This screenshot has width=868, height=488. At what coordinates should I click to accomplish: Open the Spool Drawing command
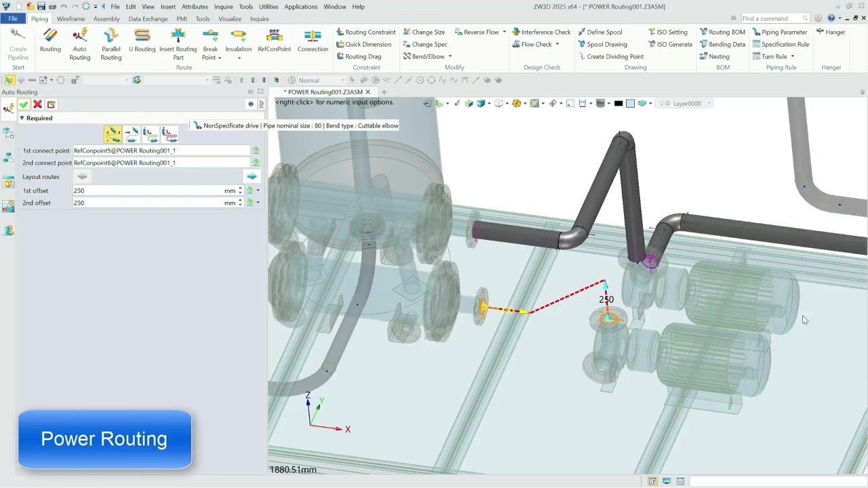(602, 44)
